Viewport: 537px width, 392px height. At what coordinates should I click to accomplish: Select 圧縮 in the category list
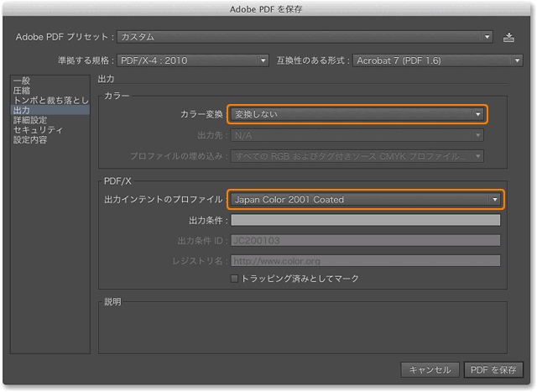[23, 90]
